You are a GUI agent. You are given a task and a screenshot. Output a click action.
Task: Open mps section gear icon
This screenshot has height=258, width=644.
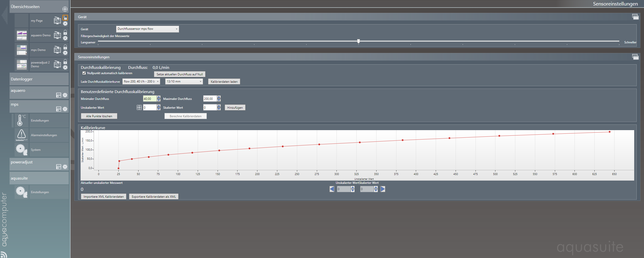[65, 109]
